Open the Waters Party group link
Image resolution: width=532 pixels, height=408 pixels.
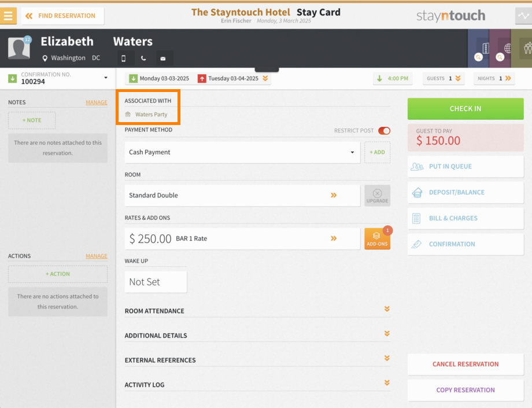click(152, 115)
